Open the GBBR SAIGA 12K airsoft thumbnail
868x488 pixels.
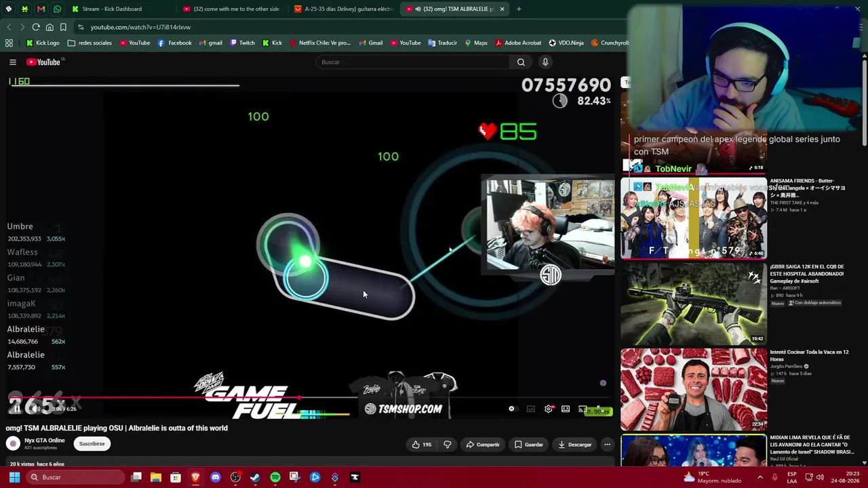[694, 304]
